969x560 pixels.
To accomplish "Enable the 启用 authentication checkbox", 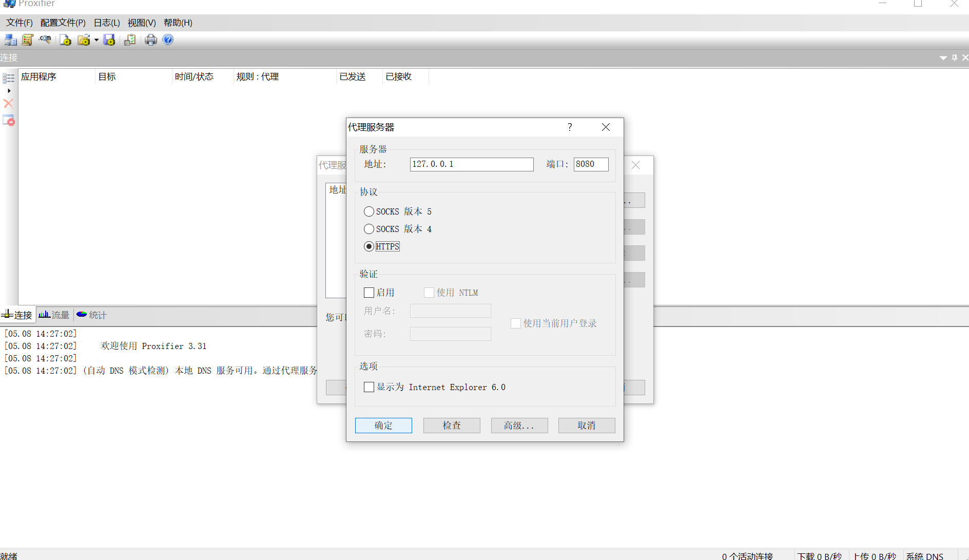I will tap(369, 292).
